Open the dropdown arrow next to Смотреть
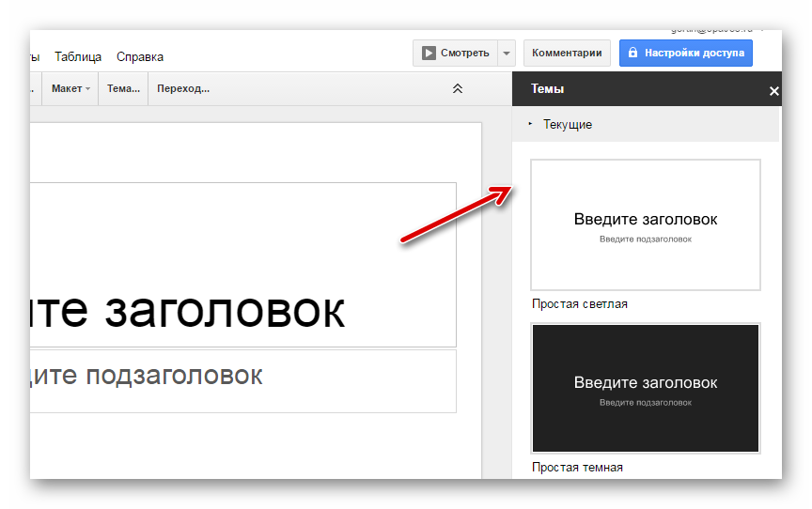The image size is (812, 509). coord(507,54)
